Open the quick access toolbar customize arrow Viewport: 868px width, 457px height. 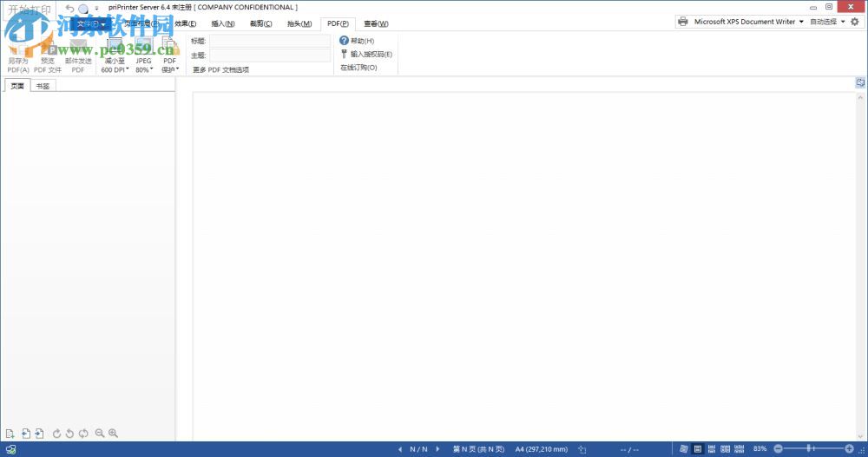pos(96,9)
